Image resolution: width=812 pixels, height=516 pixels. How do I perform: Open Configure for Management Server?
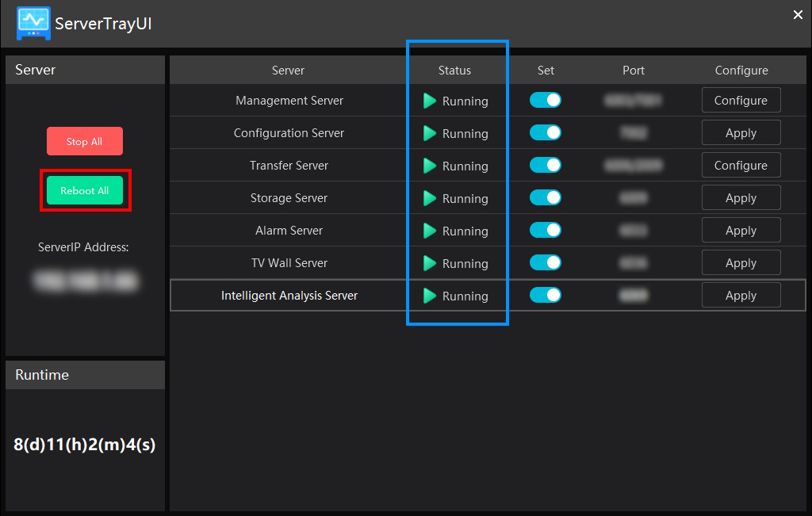click(741, 101)
